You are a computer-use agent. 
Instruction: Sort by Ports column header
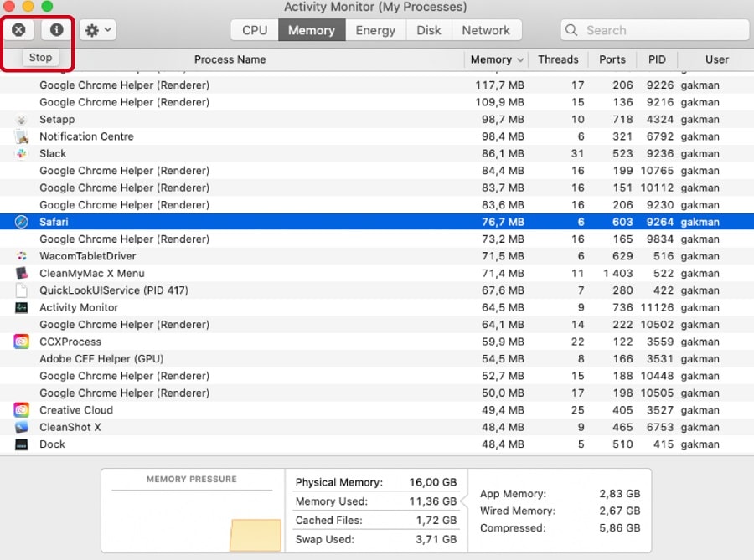coord(612,59)
